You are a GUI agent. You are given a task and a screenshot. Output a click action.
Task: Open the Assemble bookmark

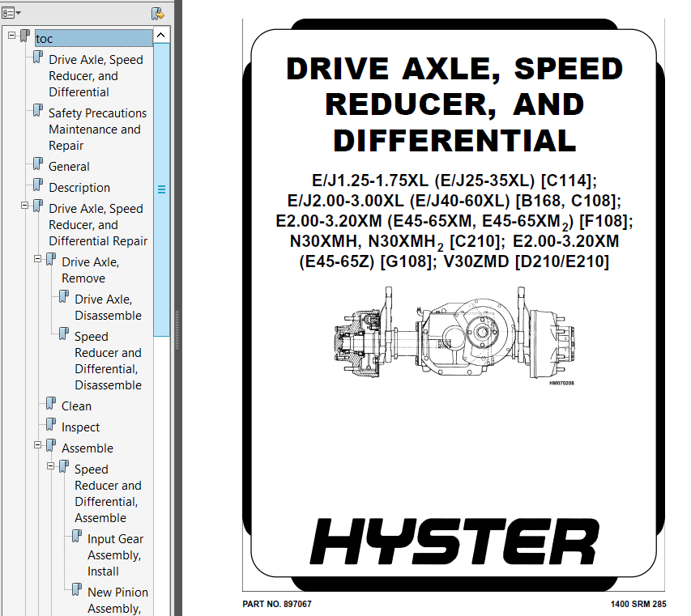coord(87,448)
